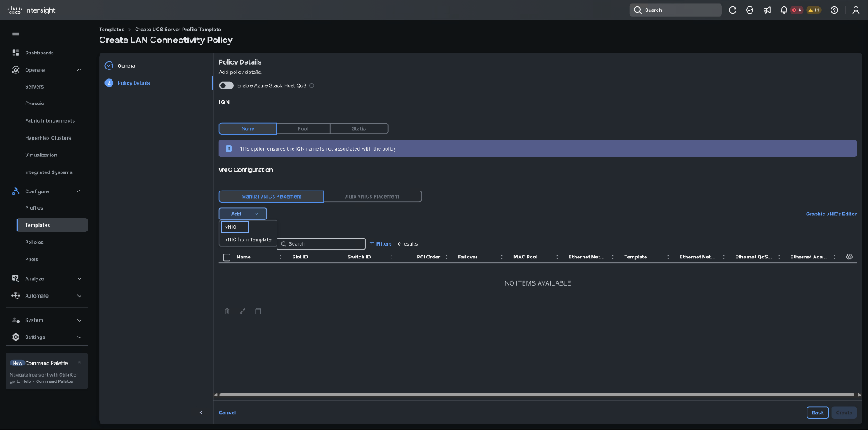Expand the System sidebar section
The height and width of the screenshot is (430, 868).
[79, 320]
